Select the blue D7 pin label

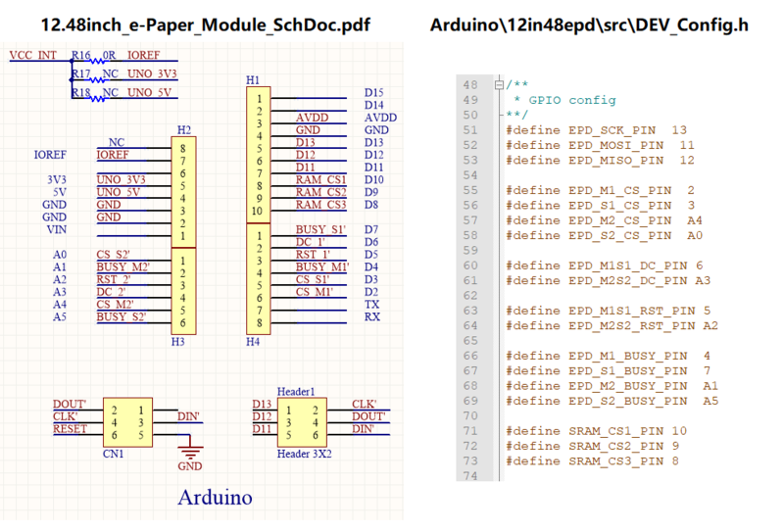[x=371, y=229]
